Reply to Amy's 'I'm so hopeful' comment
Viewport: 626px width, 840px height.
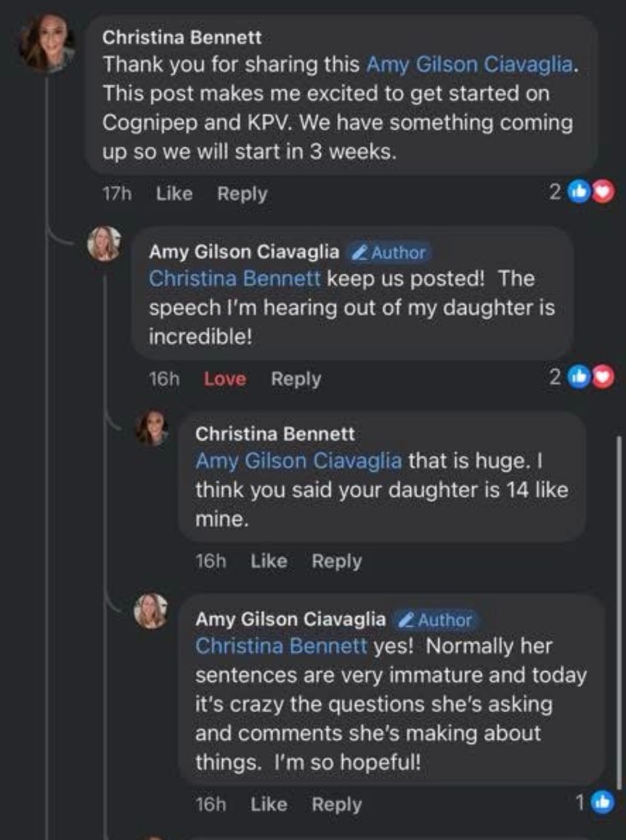(x=336, y=805)
